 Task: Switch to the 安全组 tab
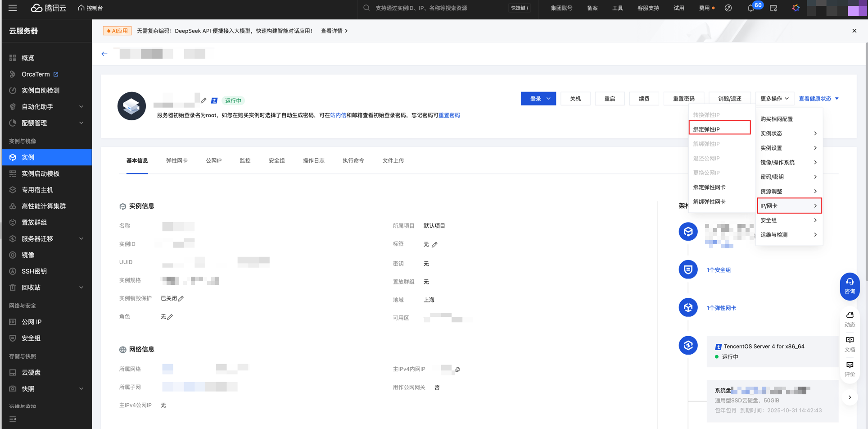coord(276,161)
